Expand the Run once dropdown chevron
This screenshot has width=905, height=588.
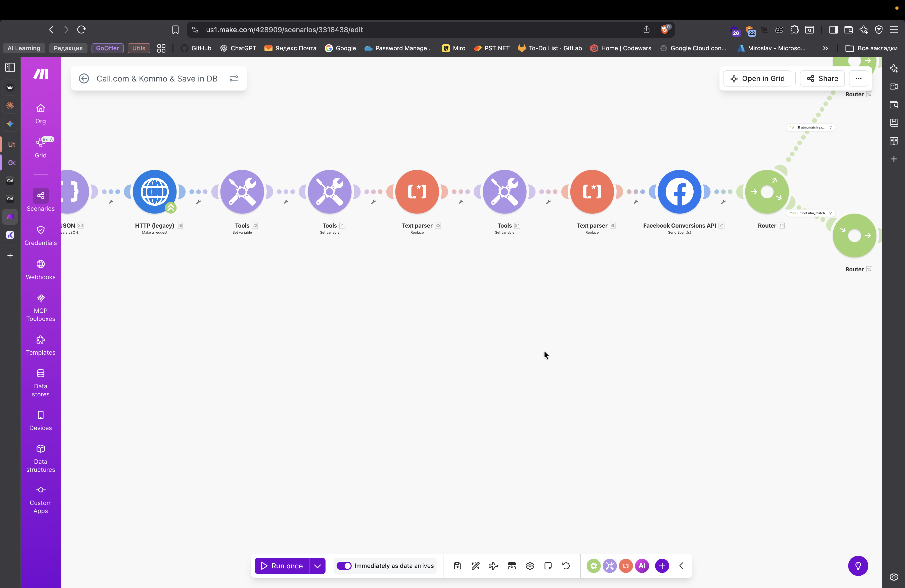tap(318, 566)
